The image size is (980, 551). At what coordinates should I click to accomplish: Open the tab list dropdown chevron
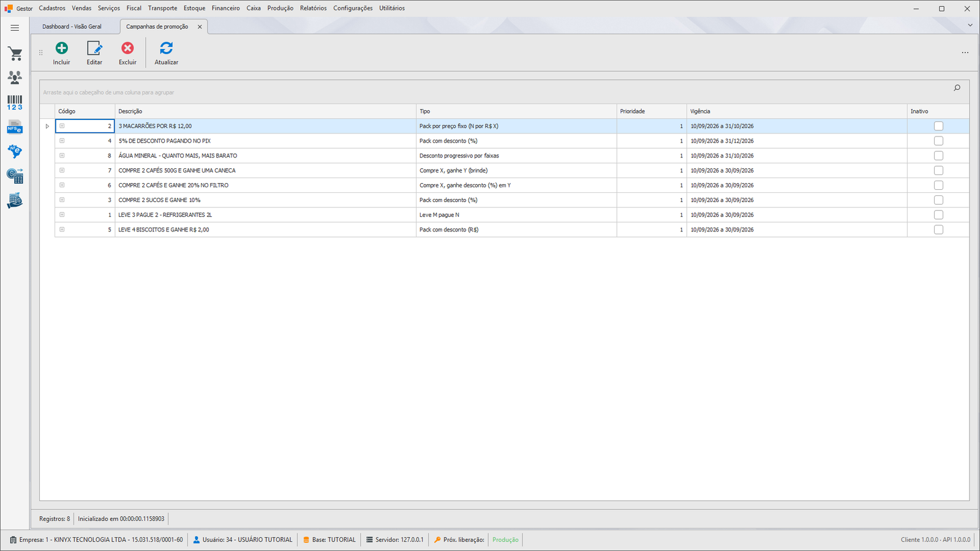(970, 25)
